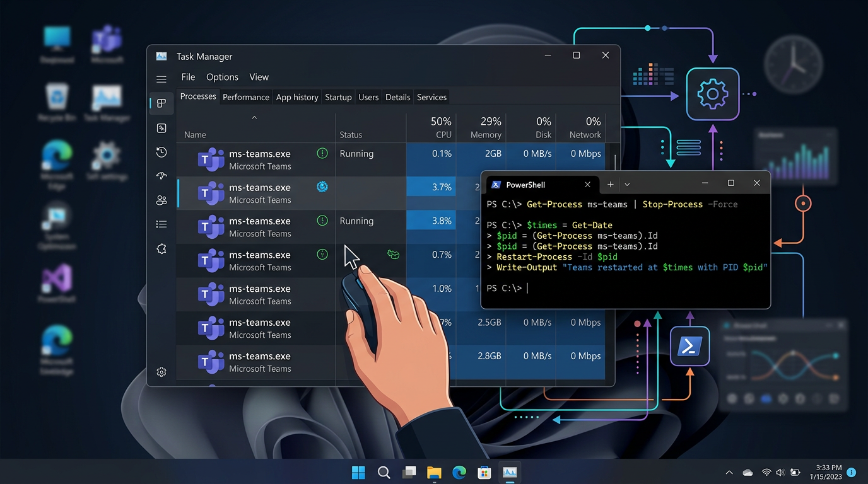Open the Services puzzle sidebar icon
This screenshot has height=484, width=868.
(x=161, y=249)
